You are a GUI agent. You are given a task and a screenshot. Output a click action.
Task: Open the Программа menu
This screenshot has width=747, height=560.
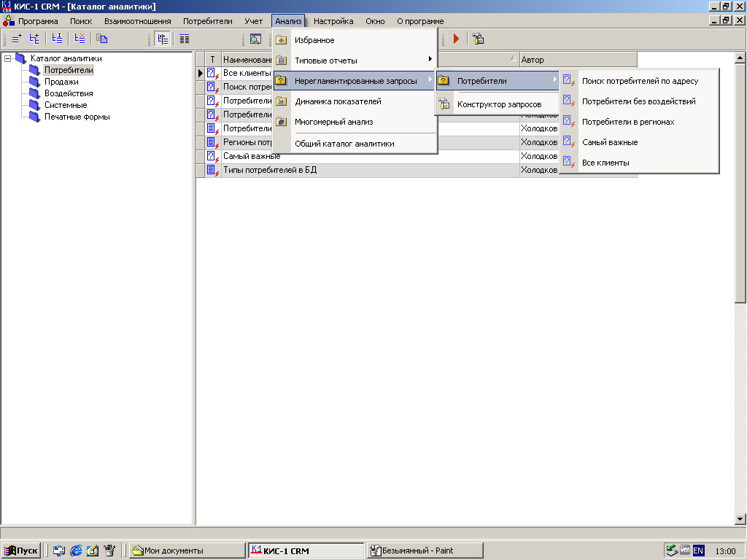tap(38, 21)
